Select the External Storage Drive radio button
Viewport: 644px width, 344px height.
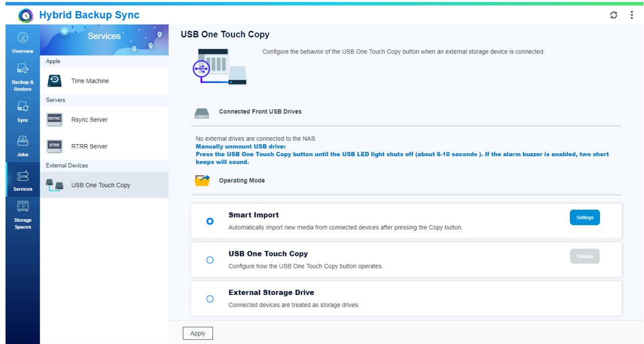tap(210, 298)
